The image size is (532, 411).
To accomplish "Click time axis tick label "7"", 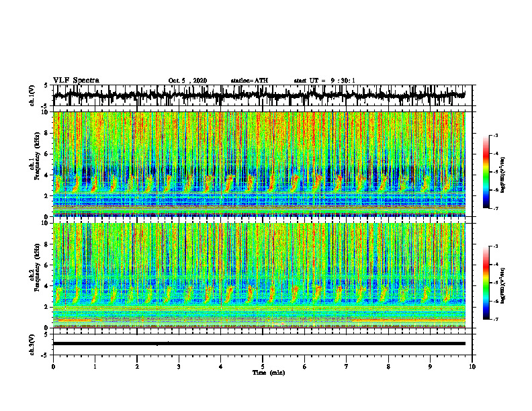I will click(347, 367).
